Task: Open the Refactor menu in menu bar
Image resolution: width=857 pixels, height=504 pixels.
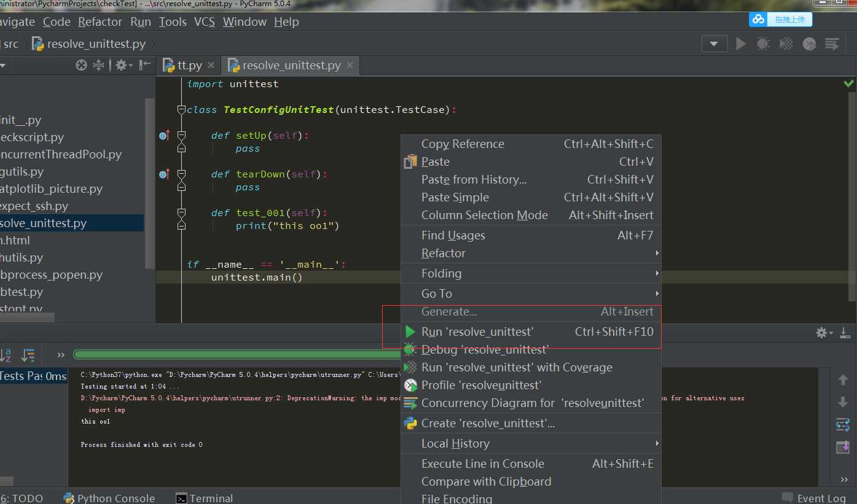Action: tap(100, 21)
